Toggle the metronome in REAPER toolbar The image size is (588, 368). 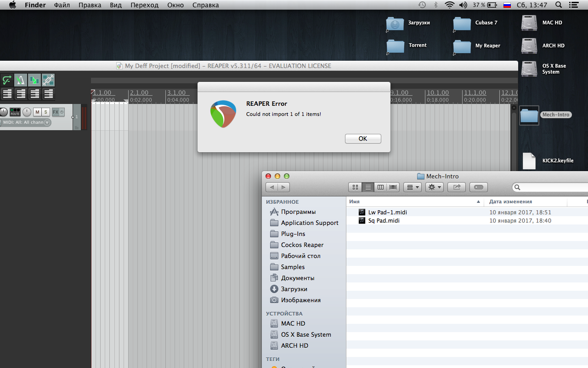[x=21, y=80]
